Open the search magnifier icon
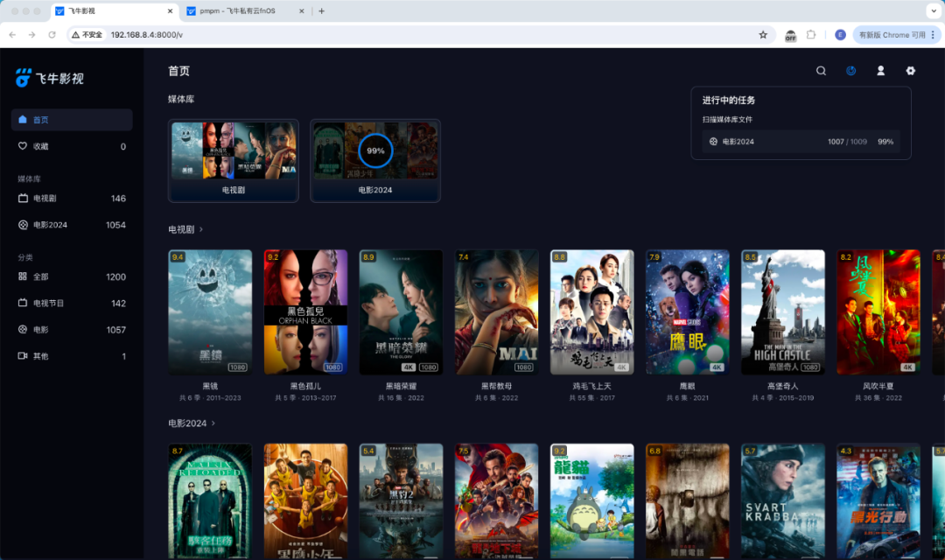This screenshot has width=945, height=560. click(821, 71)
